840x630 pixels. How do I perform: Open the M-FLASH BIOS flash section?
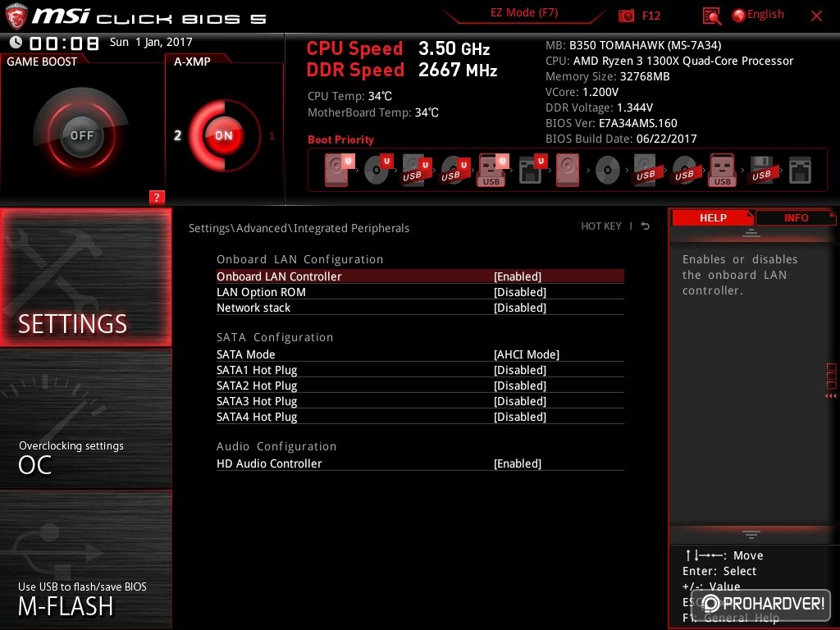click(85, 559)
